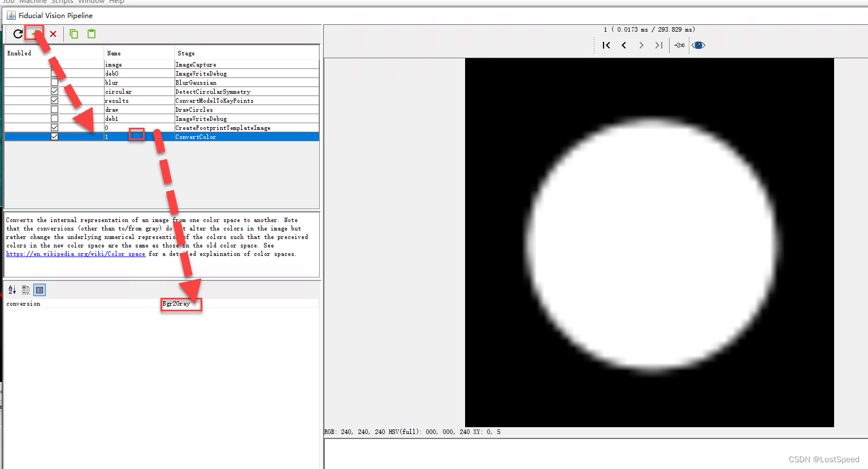Toggle Enabled checkbox for deb1 stage

(54, 119)
